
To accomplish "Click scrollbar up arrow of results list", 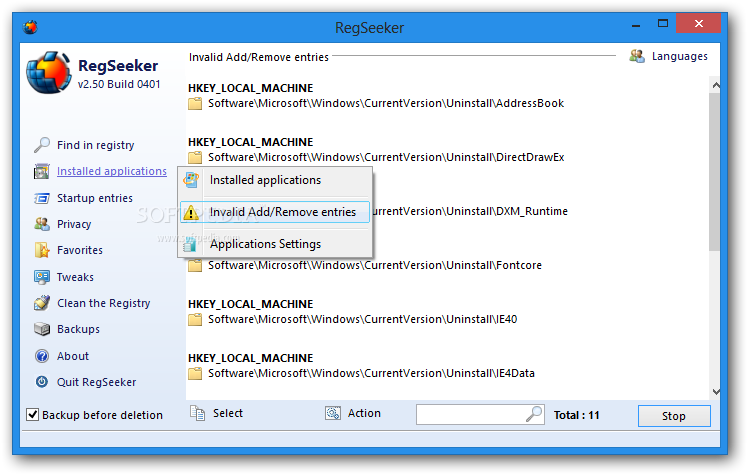I will coord(716,85).
